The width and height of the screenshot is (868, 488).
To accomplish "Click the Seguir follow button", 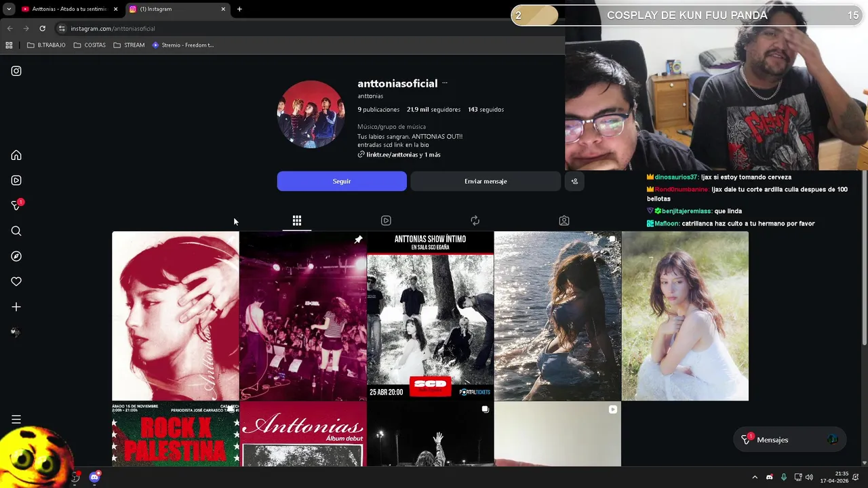I will [342, 181].
